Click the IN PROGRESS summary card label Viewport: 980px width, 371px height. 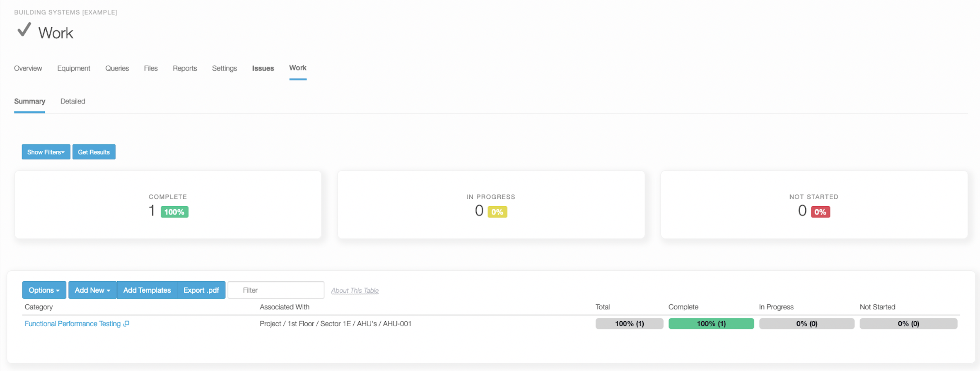point(491,197)
